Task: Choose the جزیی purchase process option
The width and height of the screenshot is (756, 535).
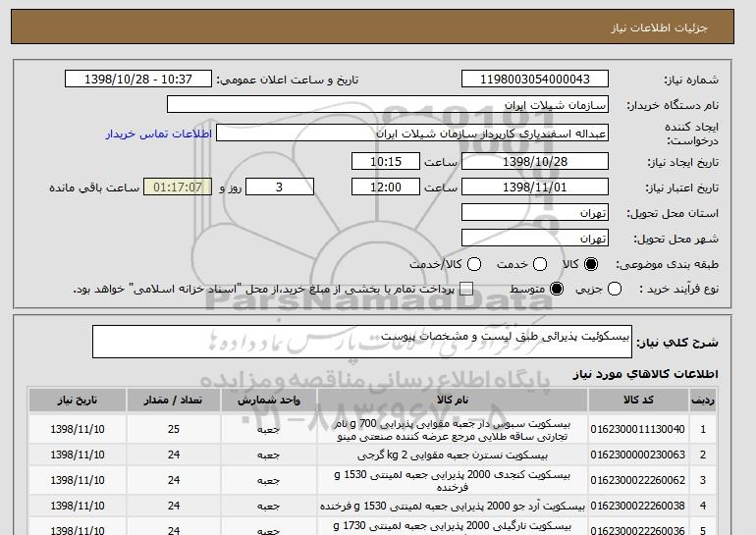Action: tap(615, 289)
